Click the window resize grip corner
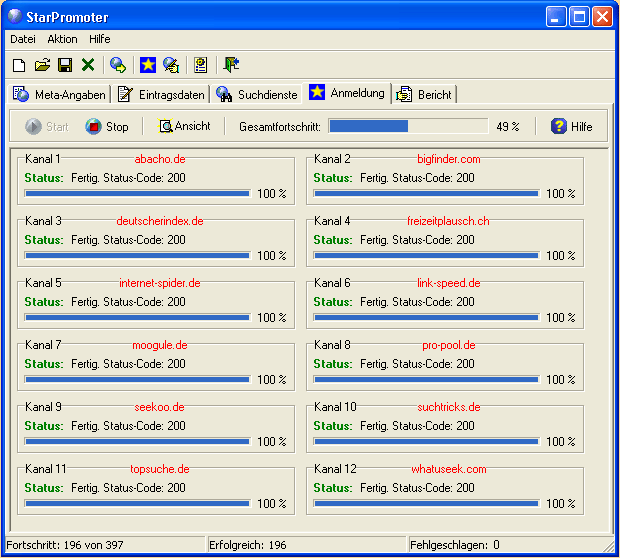This screenshot has height=558, width=620. click(608, 547)
